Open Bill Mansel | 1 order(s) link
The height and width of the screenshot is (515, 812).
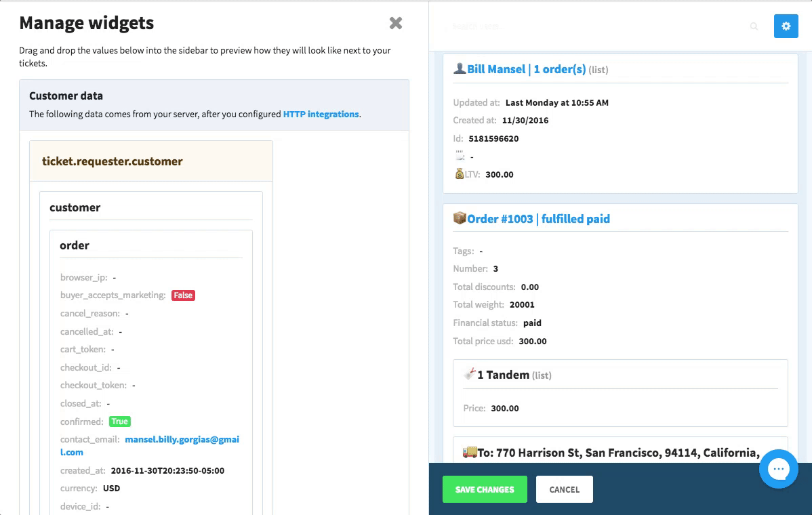[526, 69]
